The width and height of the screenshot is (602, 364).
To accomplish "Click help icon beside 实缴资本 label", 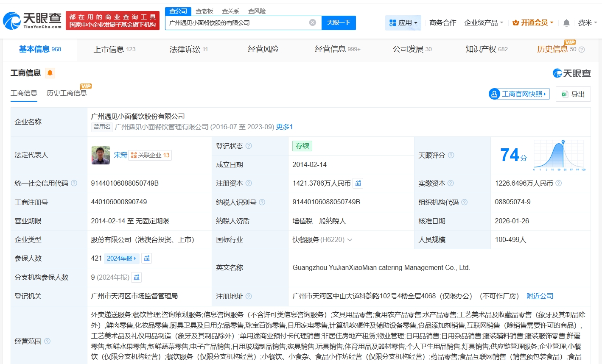I will [x=451, y=183].
